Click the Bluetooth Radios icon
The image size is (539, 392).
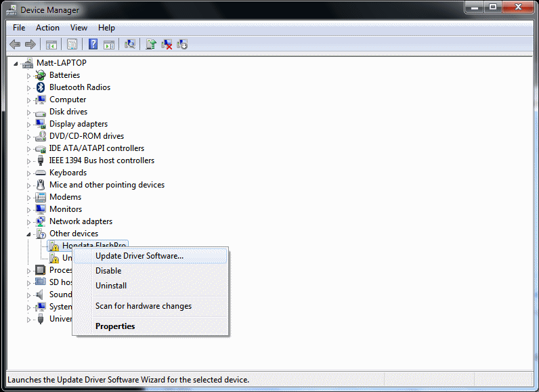click(41, 87)
